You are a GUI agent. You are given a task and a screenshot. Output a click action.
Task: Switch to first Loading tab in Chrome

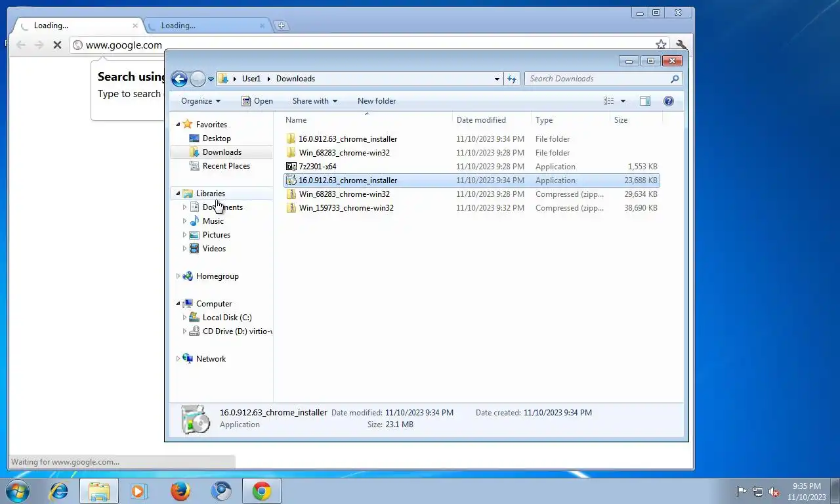point(78,26)
